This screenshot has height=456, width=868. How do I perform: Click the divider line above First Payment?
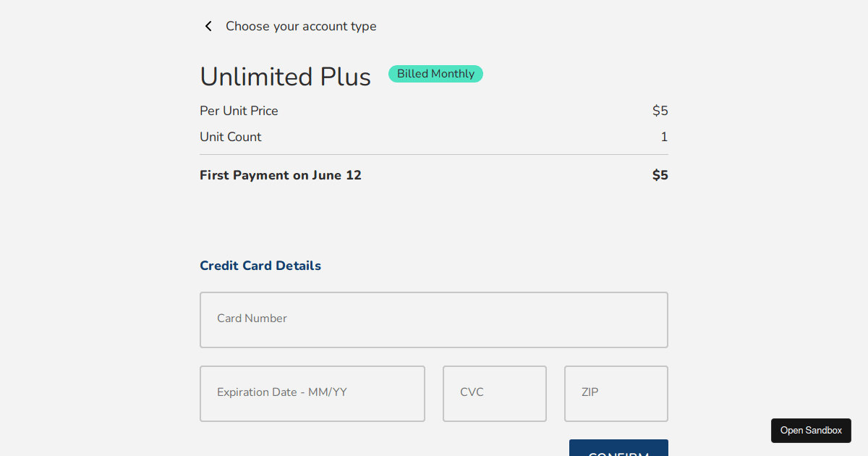(x=434, y=154)
